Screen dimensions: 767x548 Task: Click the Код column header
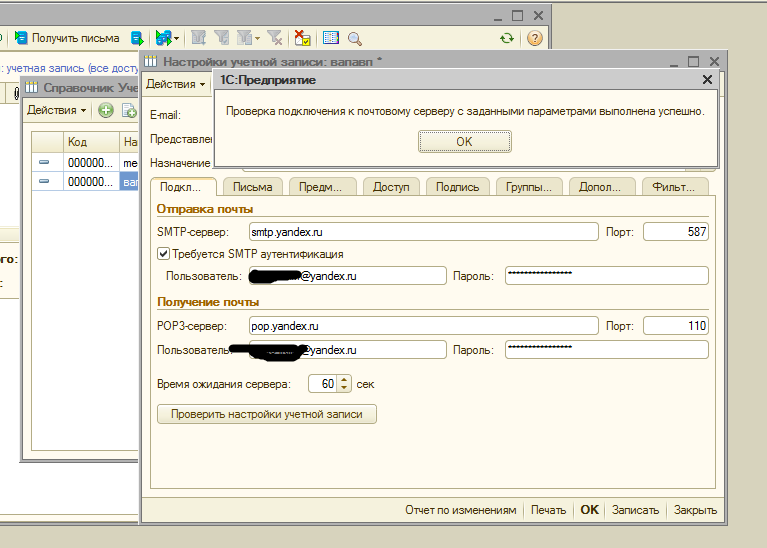point(91,142)
